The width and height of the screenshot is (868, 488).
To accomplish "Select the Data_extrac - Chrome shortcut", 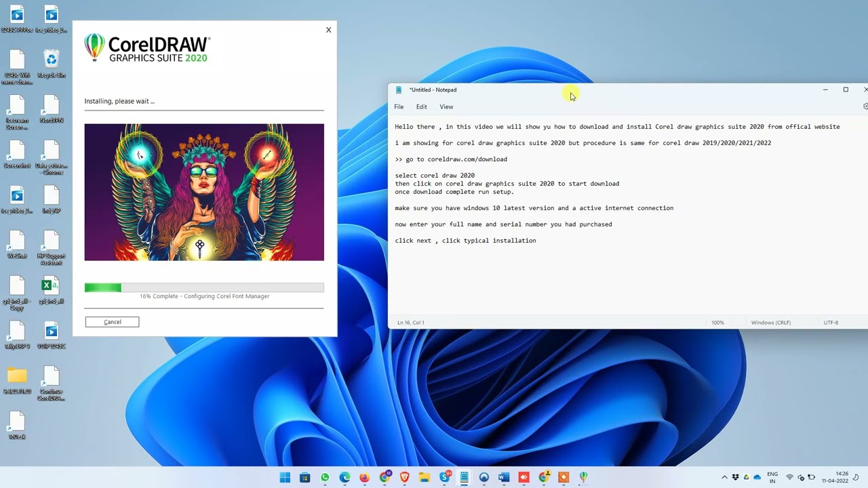I will [52, 157].
